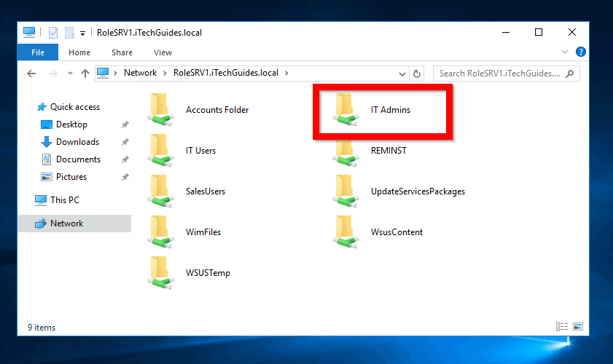Click the Help question mark icon
Viewport: 613px width, 364px height.
point(581,52)
